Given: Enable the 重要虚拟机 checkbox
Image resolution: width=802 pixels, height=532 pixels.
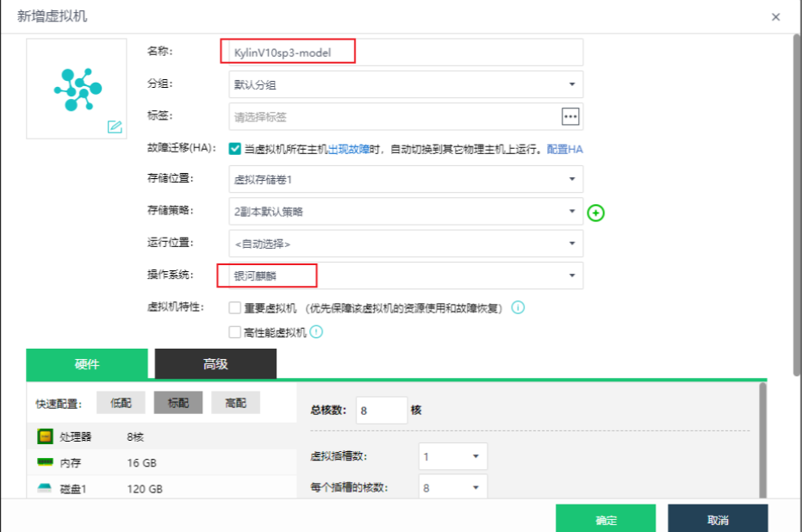Looking at the screenshot, I should (234, 307).
